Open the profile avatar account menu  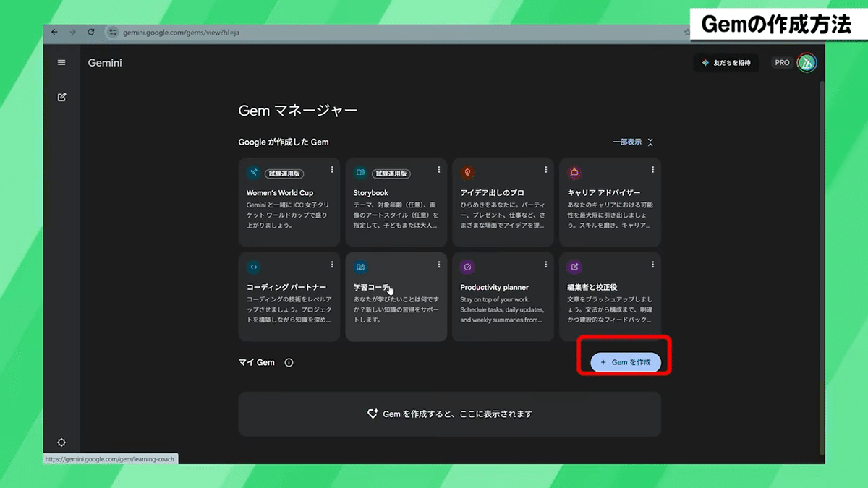tap(808, 62)
